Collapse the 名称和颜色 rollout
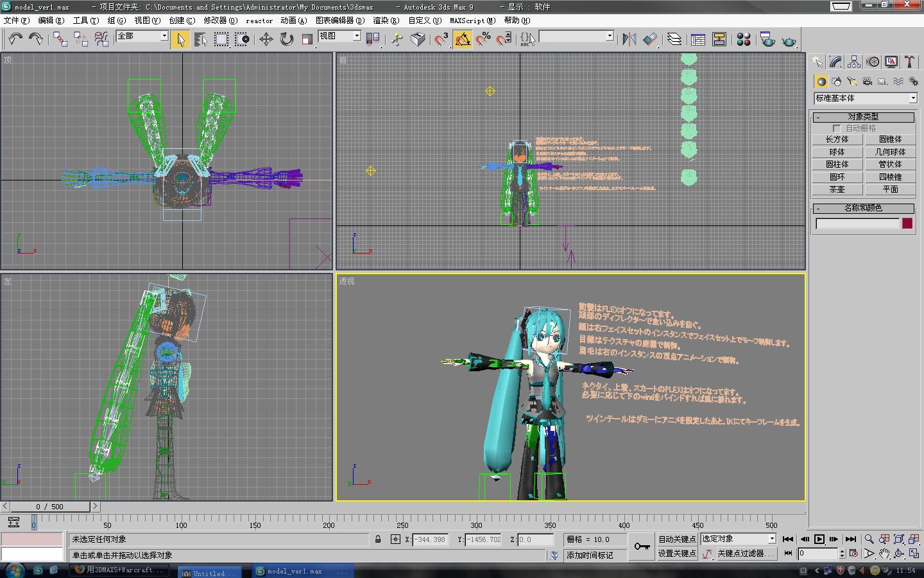924x578 pixels. click(863, 208)
